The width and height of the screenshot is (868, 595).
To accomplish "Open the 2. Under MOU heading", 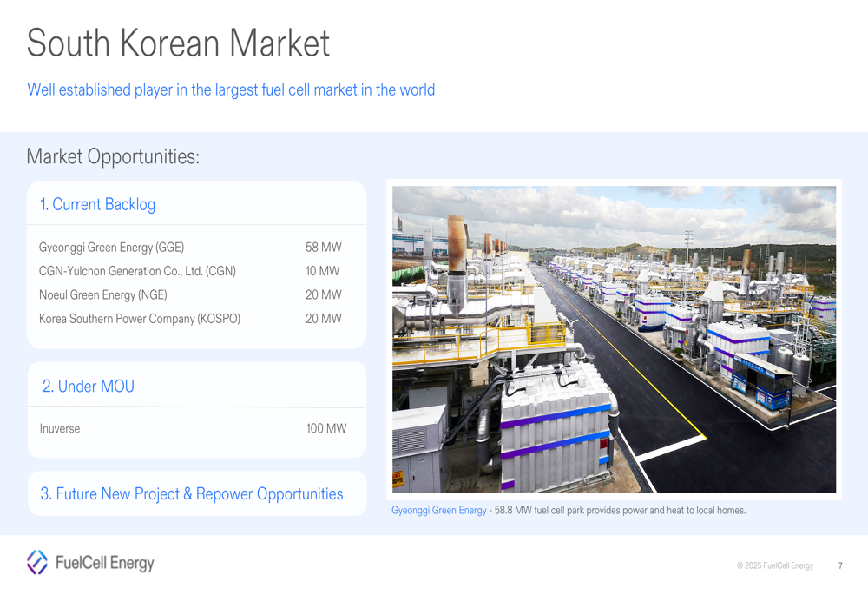I will pos(89,387).
